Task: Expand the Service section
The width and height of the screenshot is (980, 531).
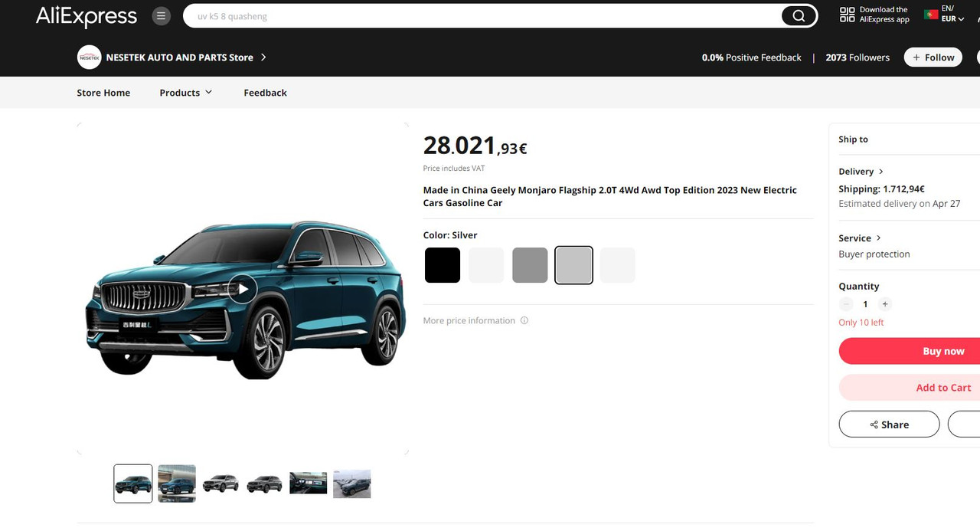Action: click(860, 238)
